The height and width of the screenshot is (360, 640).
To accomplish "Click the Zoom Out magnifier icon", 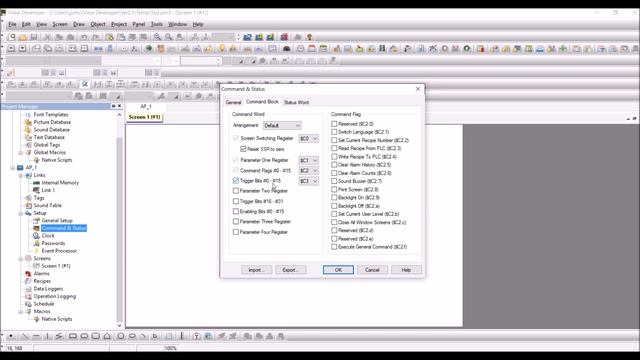I will 168,37.
